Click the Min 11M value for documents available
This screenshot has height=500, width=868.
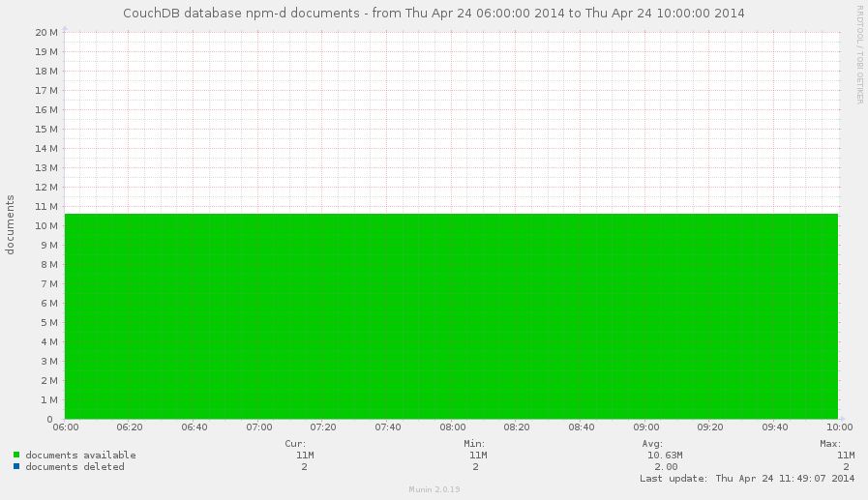click(478, 456)
